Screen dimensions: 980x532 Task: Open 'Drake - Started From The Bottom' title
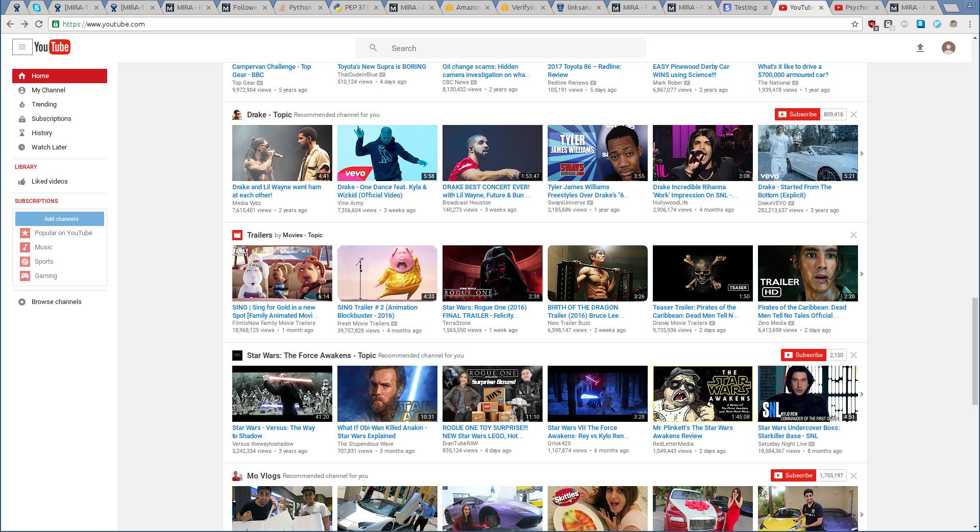[x=795, y=191]
